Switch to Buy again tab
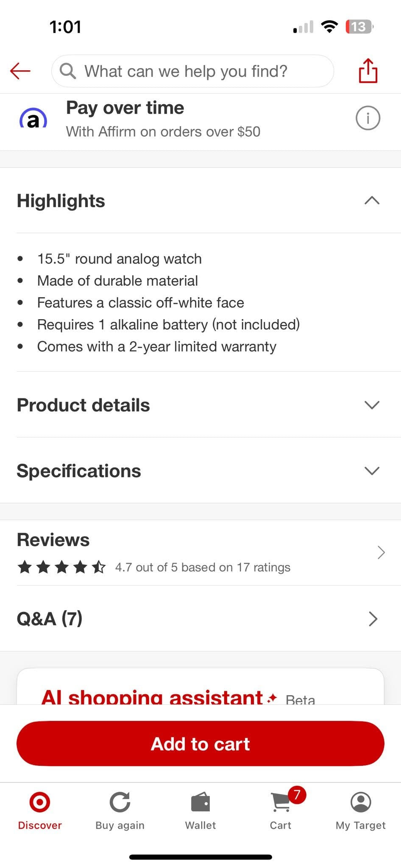Viewport: 401px width, 868px height. pyautogui.click(x=120, y=810)
